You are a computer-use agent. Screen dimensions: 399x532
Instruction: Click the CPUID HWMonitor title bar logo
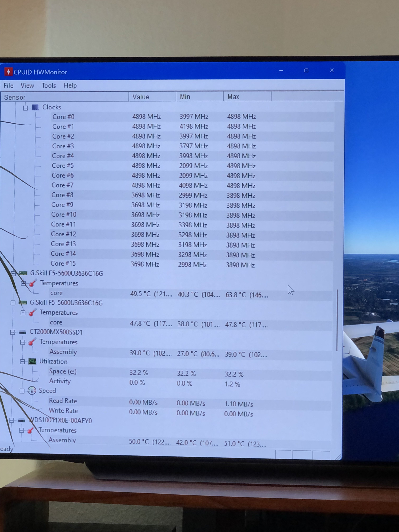8,72
